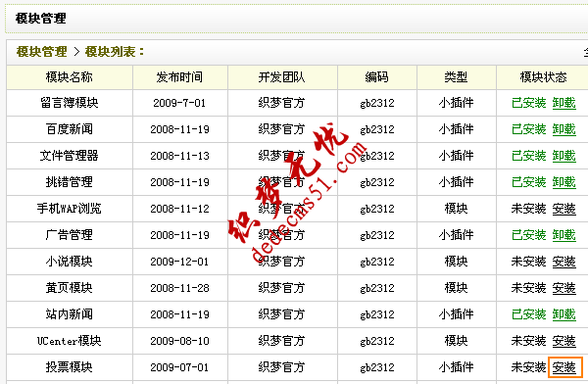
Task: Install the UCenter模块
Action: click(x=564, y=341)
